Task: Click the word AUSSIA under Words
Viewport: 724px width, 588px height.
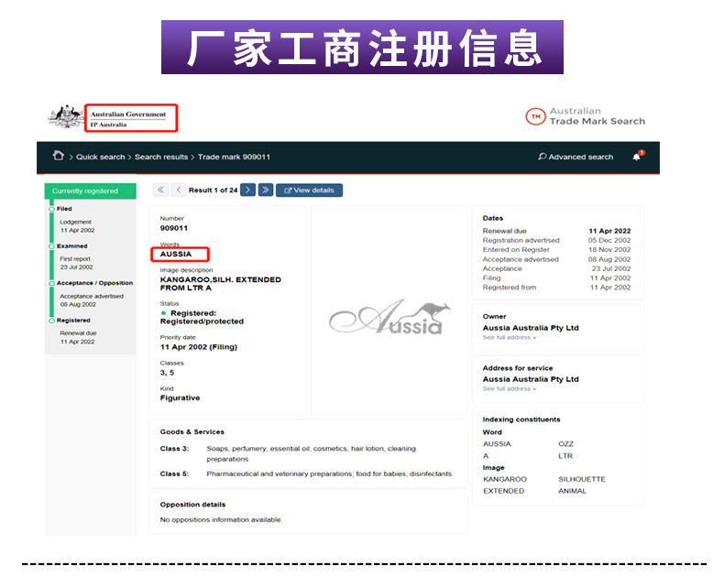Action: click(175, 255)
